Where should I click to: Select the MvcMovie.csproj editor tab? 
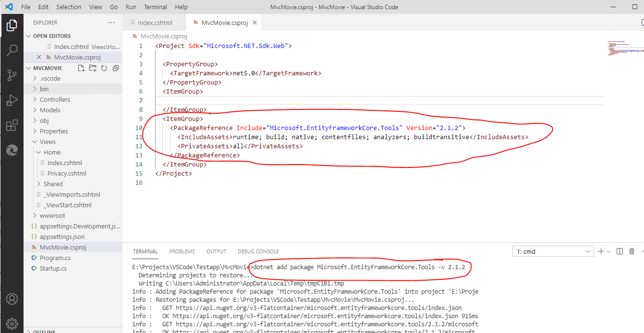pyautogui.click(x=224, y=23)
